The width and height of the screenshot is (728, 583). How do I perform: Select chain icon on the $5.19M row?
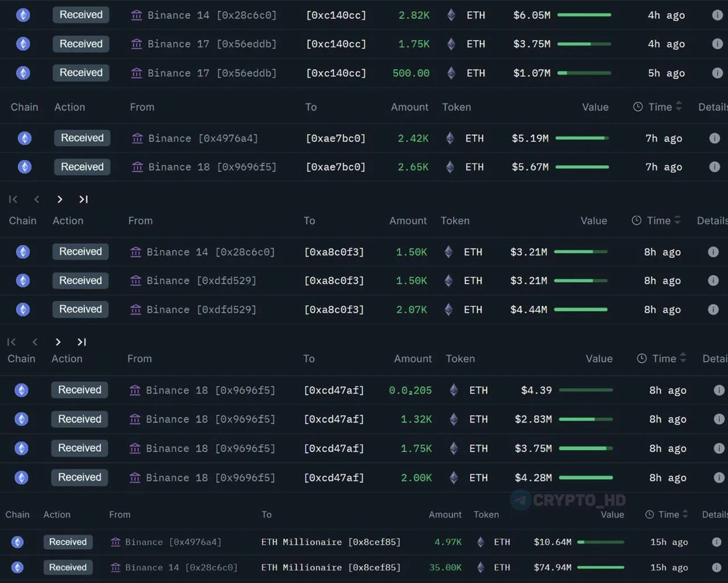pos(24,138)
